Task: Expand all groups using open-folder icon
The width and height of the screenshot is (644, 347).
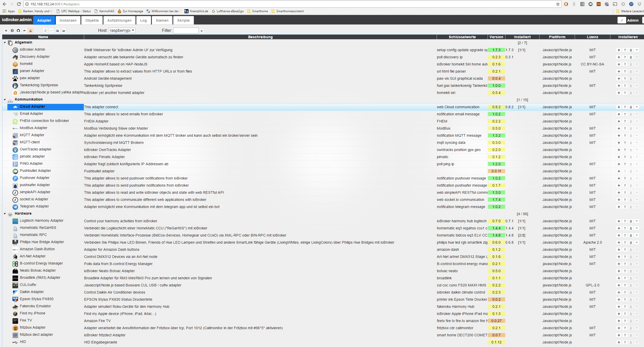Action: (64, 31)
